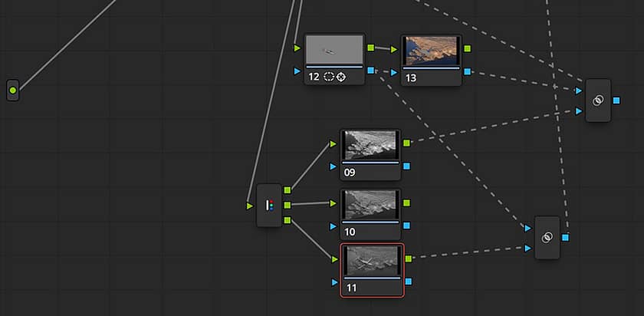The height and width of the screenshot is (316, 644).
Task: Click node 13 green RGB output square
Action: click(468, 48)
